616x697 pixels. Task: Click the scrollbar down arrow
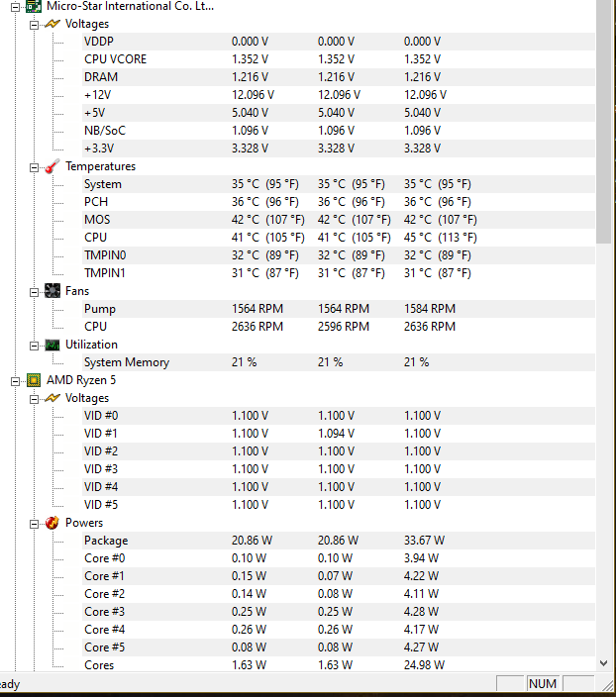603,663
